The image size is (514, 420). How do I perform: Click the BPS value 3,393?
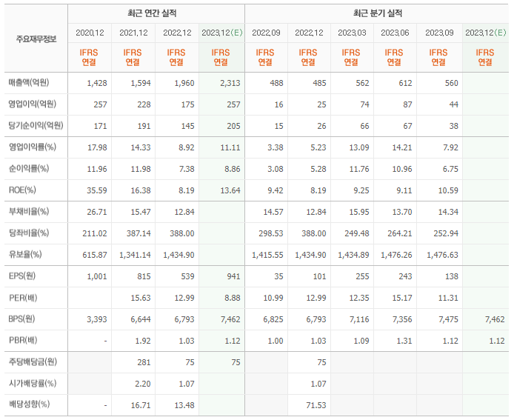click(x=97, y=320)
